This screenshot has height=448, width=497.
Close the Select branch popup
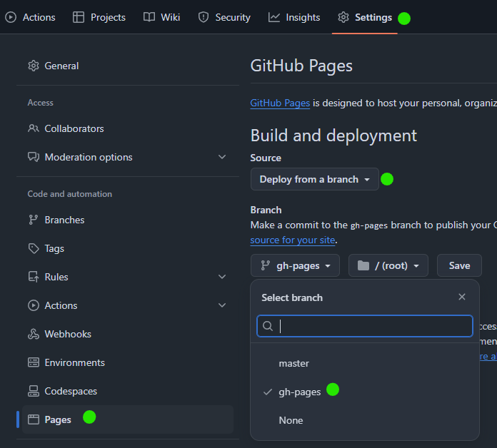click(x=462, y=297)
